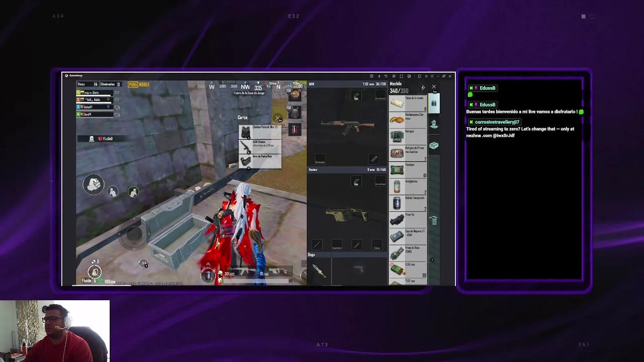This screenshot has height=362, width=644.
Task: Select the Bebida Energizante item
Action: tap(408, 203)
